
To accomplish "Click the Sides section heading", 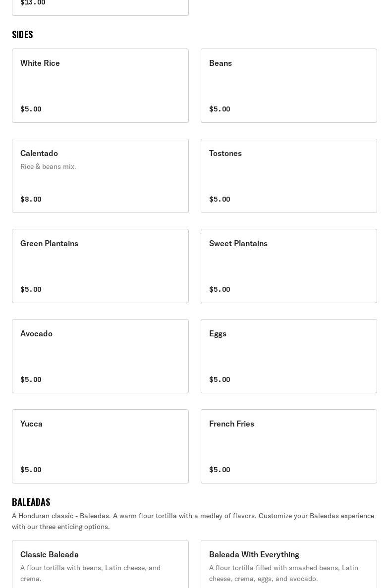I will [22, 35].
